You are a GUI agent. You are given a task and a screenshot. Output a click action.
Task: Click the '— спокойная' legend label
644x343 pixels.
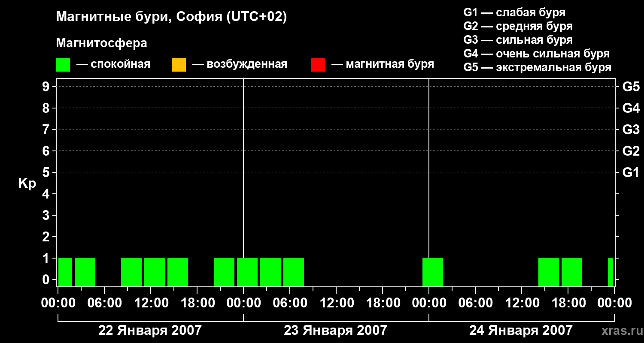[x=113, y=65]
